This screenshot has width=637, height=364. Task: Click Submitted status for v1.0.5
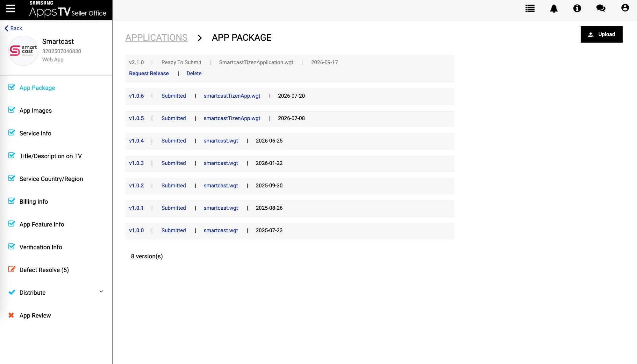click(174, 118)
